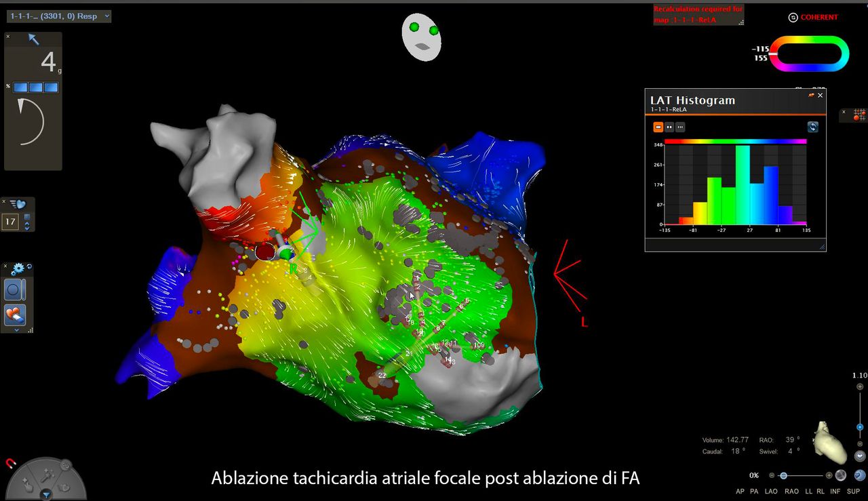Open the map selection dropdown 1-1-1 Resp
Image resolution: width=868 pixels, height=501 pixels.
59,16
